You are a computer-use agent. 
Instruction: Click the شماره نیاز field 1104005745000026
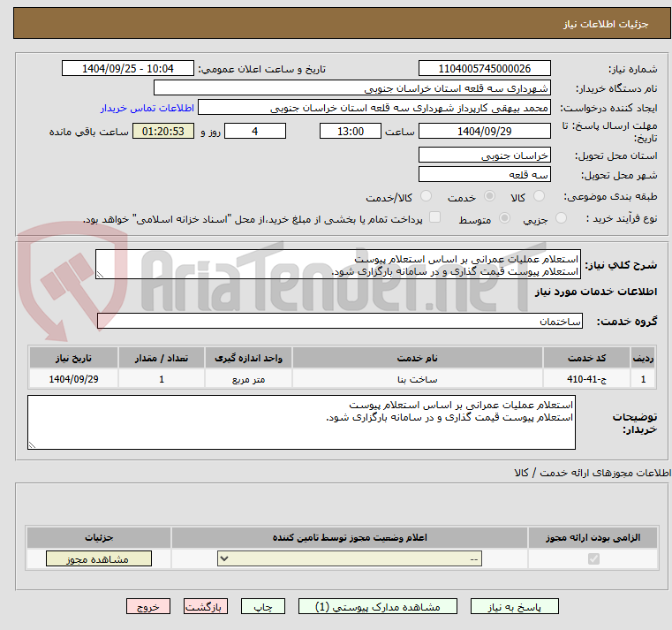[x=484, y=69]
